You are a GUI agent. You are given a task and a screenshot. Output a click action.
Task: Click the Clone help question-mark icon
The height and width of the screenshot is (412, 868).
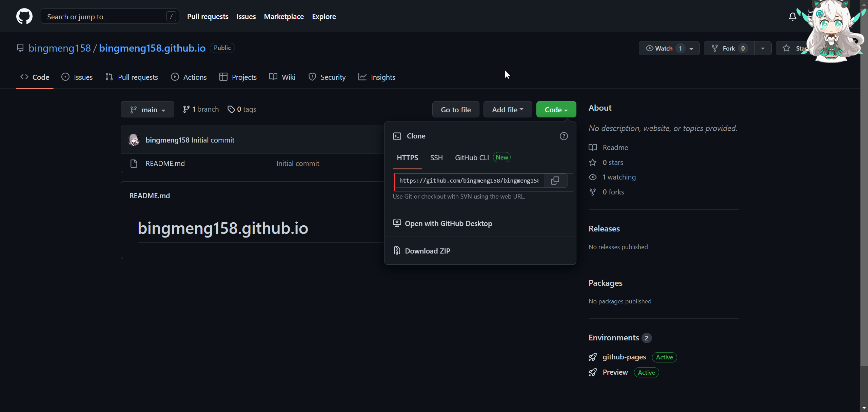(564, 136)
